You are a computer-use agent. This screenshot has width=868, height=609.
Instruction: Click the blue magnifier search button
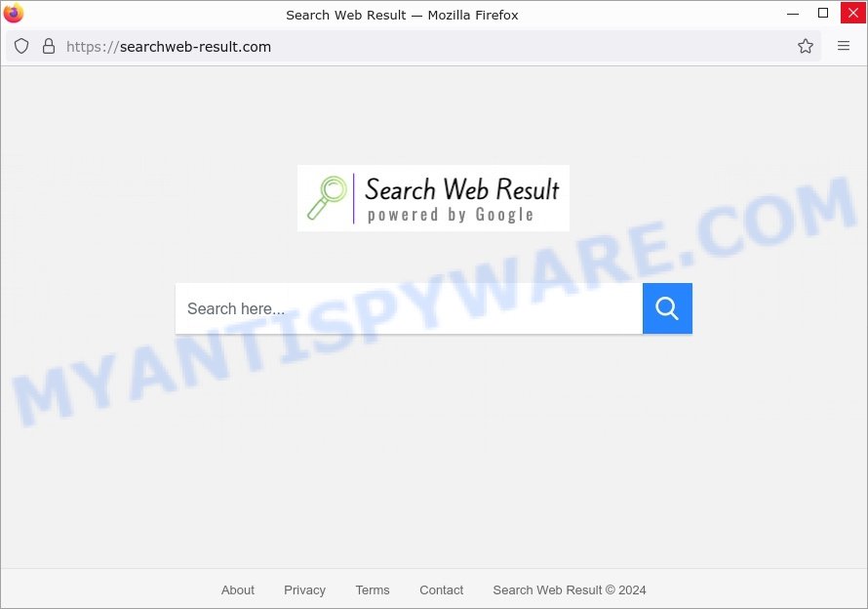[x=667, y=308]
